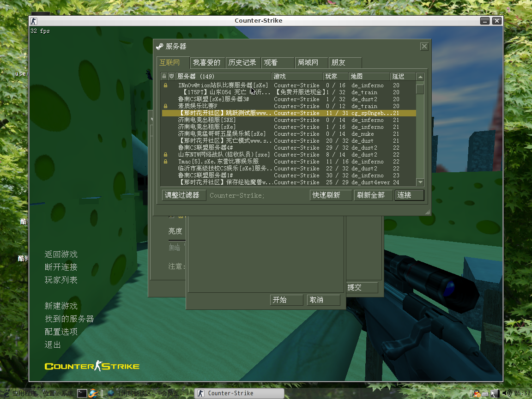Viewport: 532px width, 399px height.
Task: Open the 朋友 tab
Action: pos(345,63)
